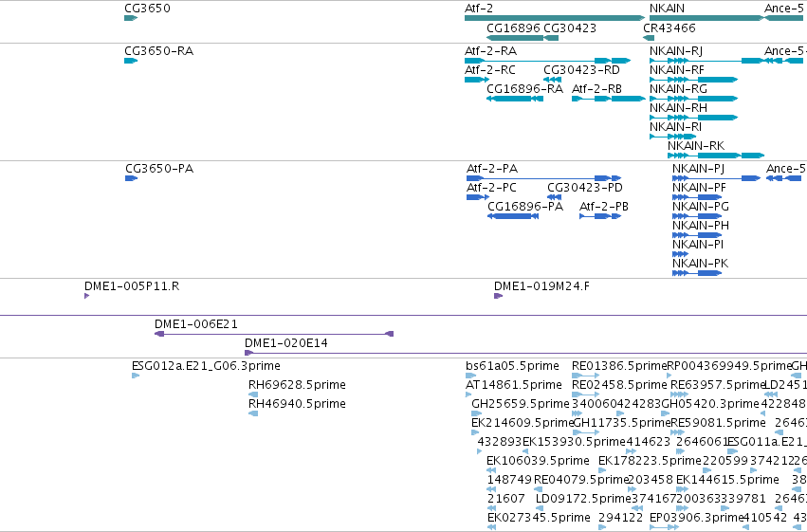The height and width of the screenshot is (532, 807).
Task: Click the NKAIN-RF transcript
Action: pos(694,80)
